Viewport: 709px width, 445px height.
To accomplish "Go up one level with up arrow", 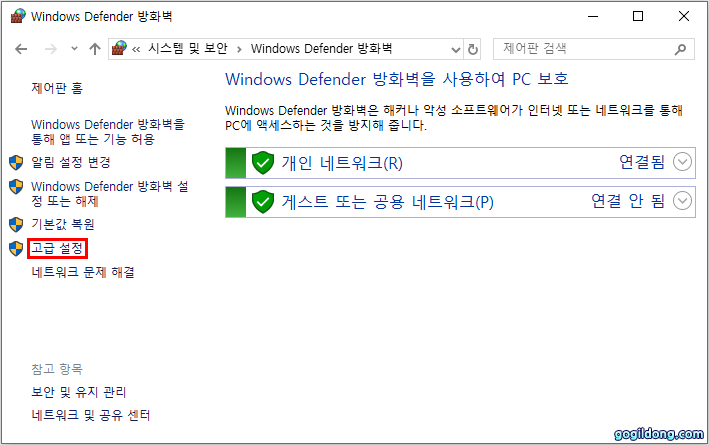I will [x=95, y=49].
